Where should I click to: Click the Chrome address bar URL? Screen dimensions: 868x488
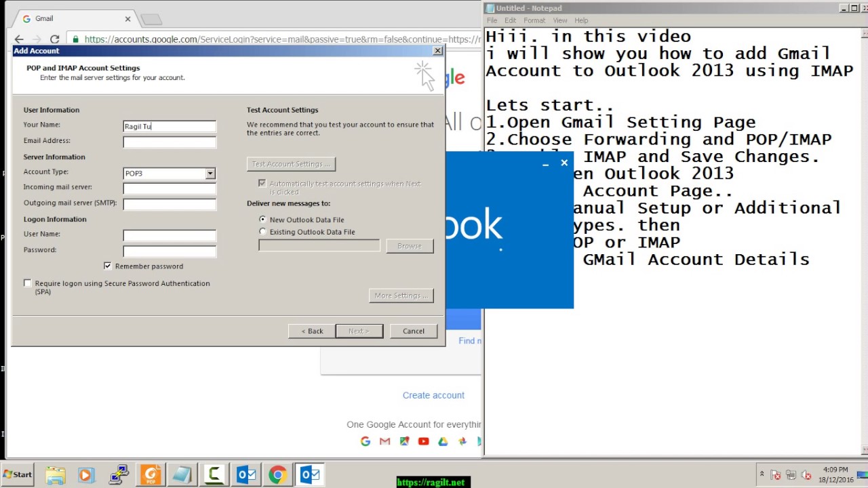click(282, 39)
